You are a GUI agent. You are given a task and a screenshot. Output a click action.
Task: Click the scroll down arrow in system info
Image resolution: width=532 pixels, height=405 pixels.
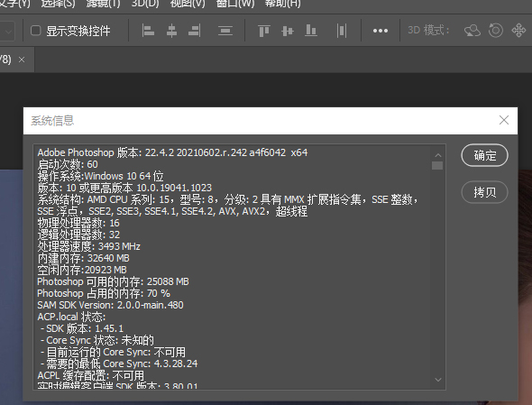[437, 380]
